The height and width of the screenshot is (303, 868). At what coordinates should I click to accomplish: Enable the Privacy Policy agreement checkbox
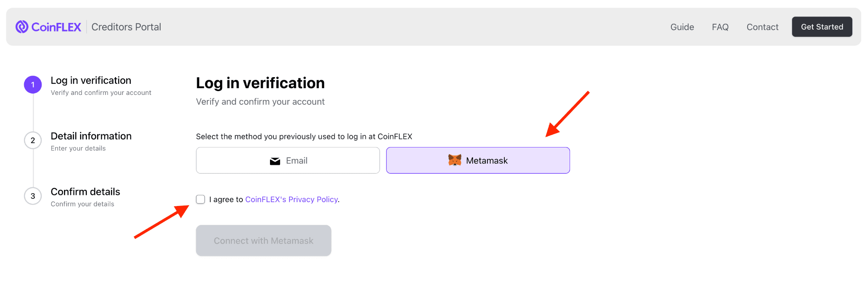200,199
